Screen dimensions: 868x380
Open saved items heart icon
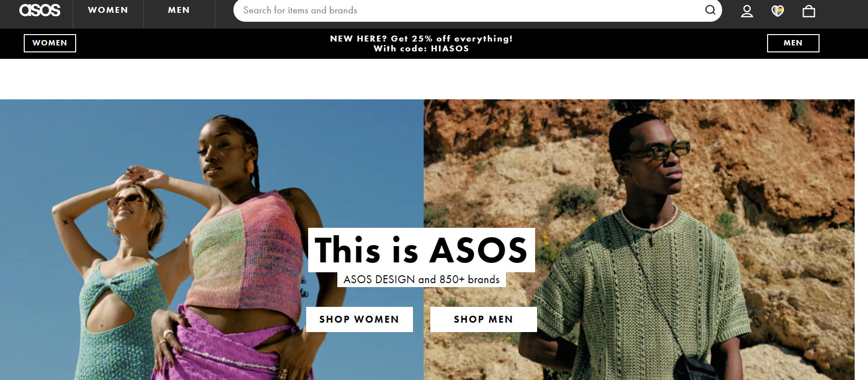tap(777, 11)
